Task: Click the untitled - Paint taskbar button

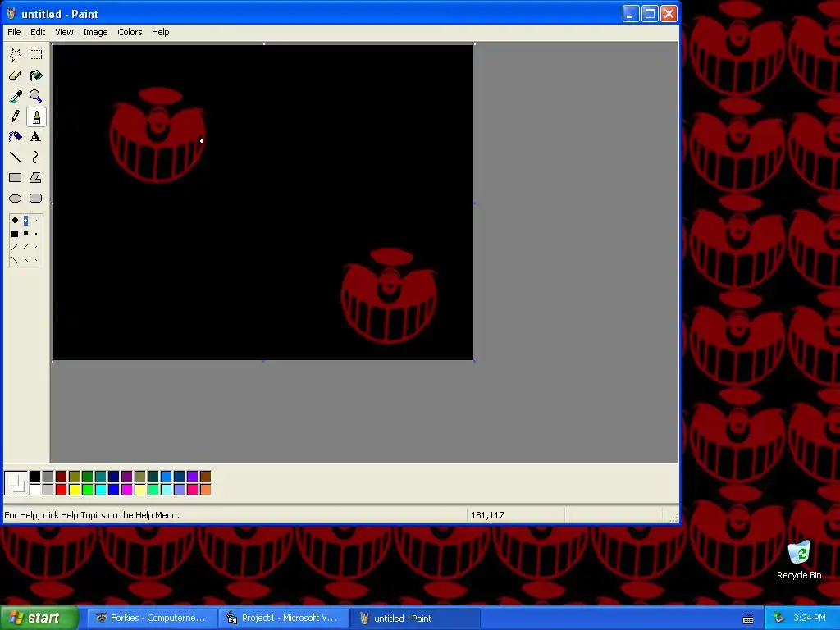Action: click(x=415, y=618)
